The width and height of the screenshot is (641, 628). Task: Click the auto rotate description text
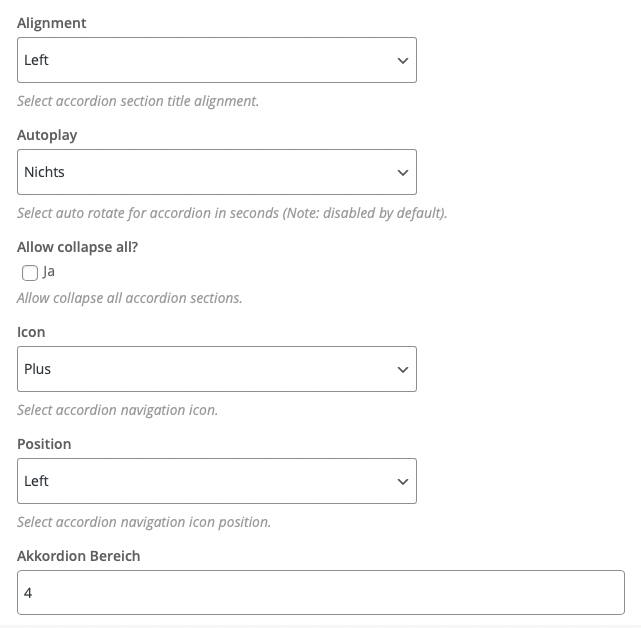point(232,213)
